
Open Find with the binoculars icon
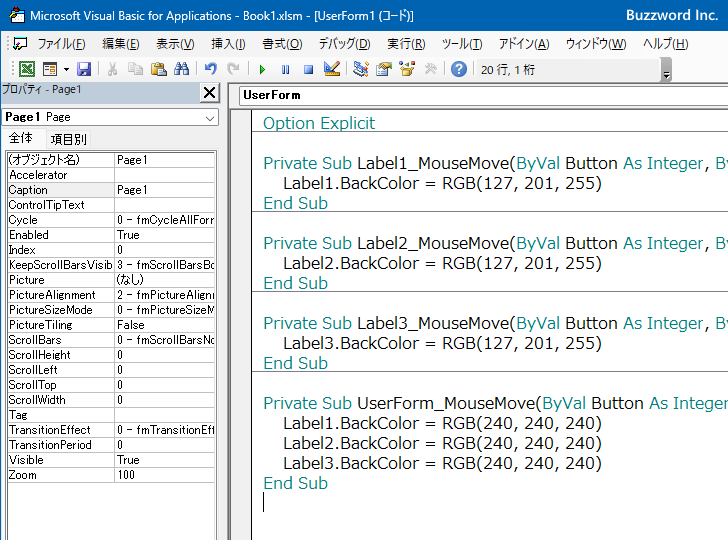(x=182, y=69)
